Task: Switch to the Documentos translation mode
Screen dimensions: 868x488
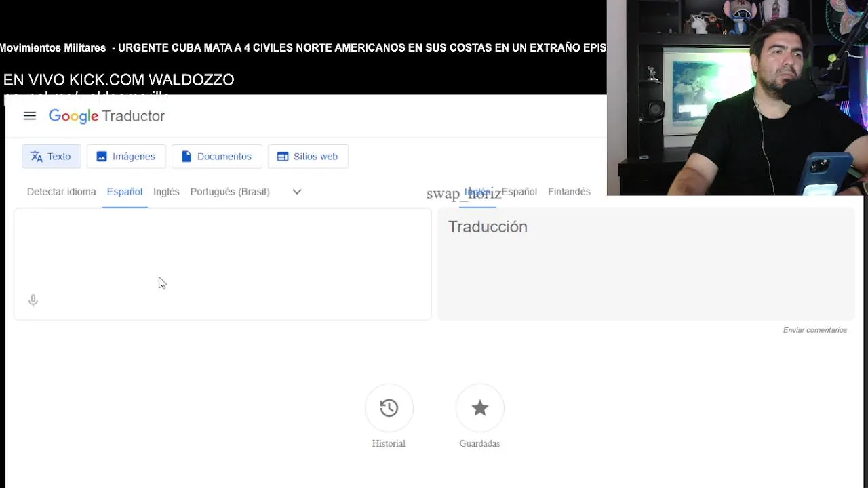Action: click(x=216, y=157)
